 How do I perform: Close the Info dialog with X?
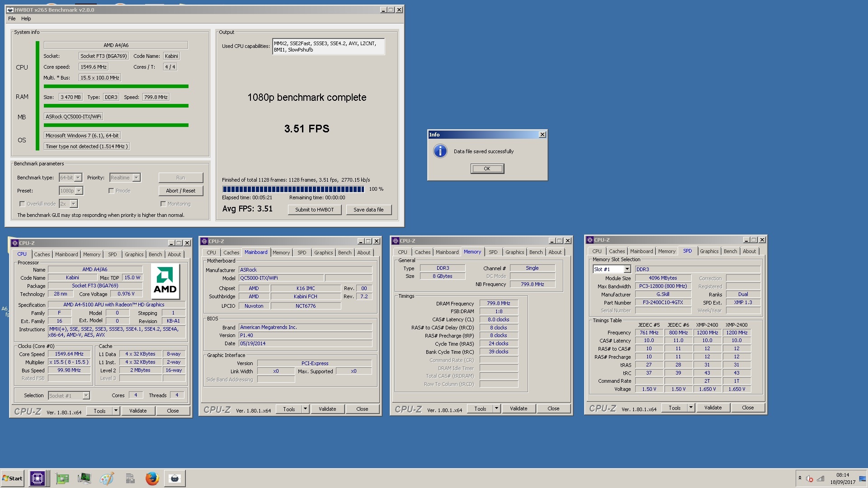coord(542,135)
